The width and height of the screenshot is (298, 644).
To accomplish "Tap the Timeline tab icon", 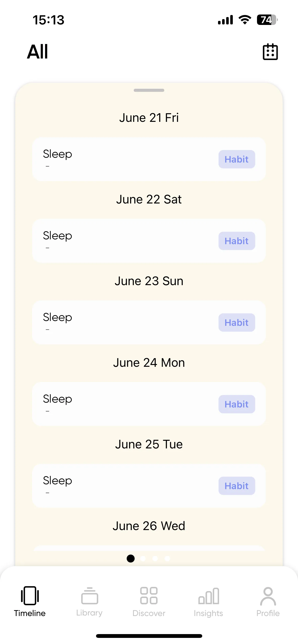I will click(30, 595).
